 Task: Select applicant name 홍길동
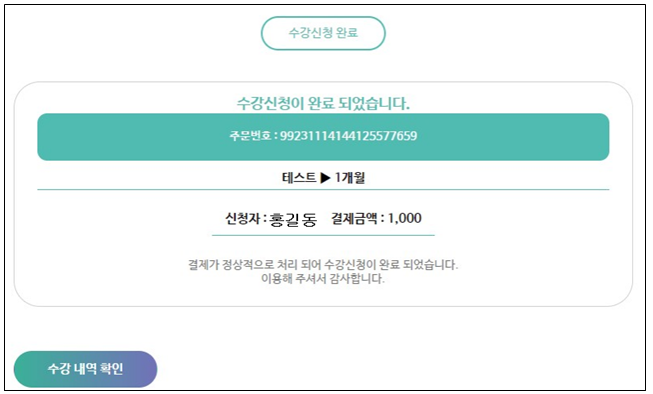(x=293, y=219)
